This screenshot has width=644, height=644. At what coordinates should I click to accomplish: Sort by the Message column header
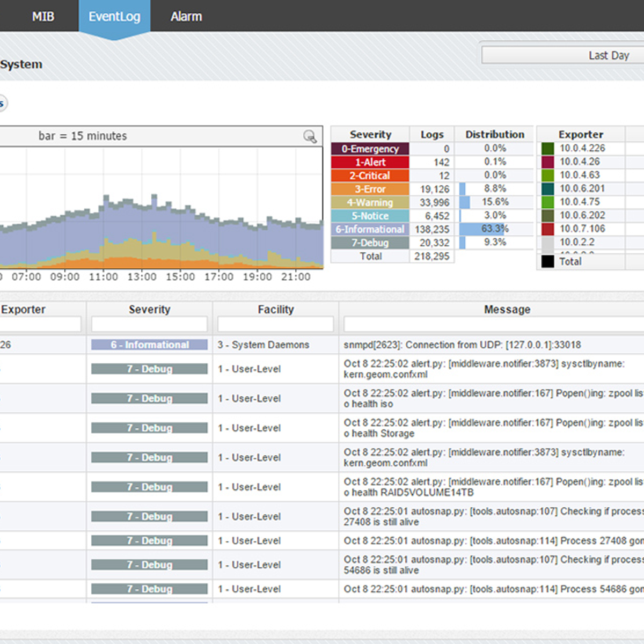tap(507, 310)
